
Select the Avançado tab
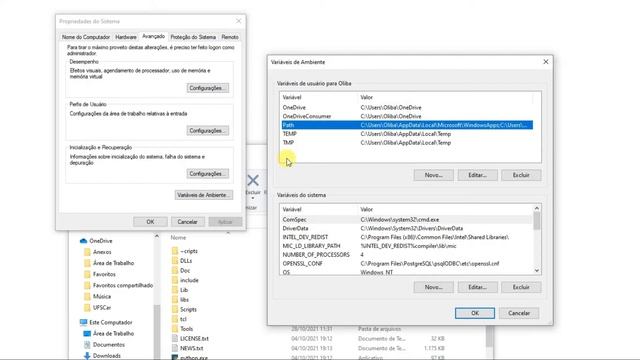(x=153, y=36)
